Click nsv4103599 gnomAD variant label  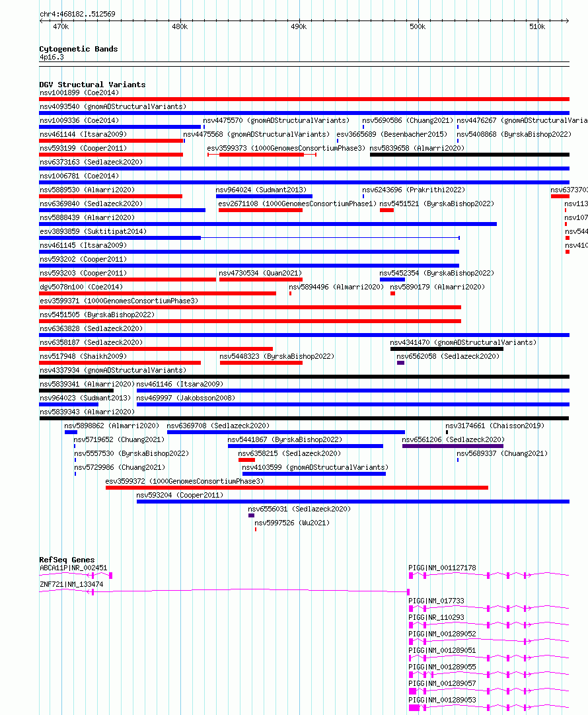tap(315, 467)
